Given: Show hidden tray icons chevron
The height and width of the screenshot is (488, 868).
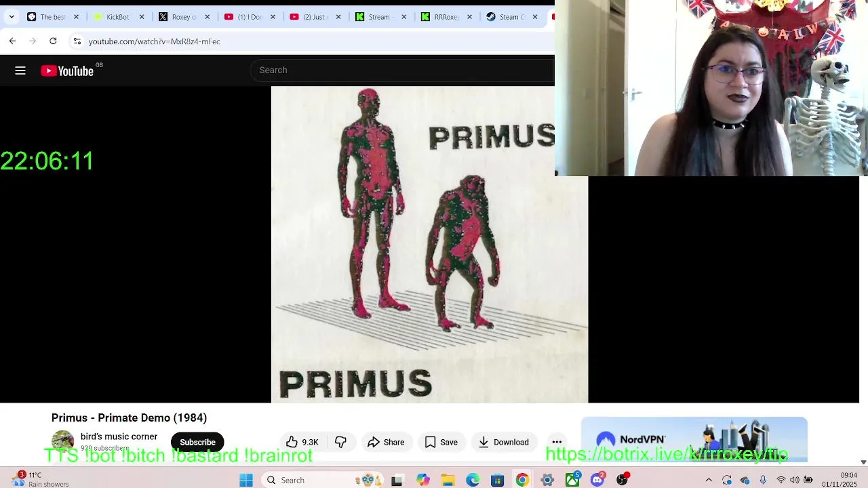Looking at the screenshot, I should (709, 480).
